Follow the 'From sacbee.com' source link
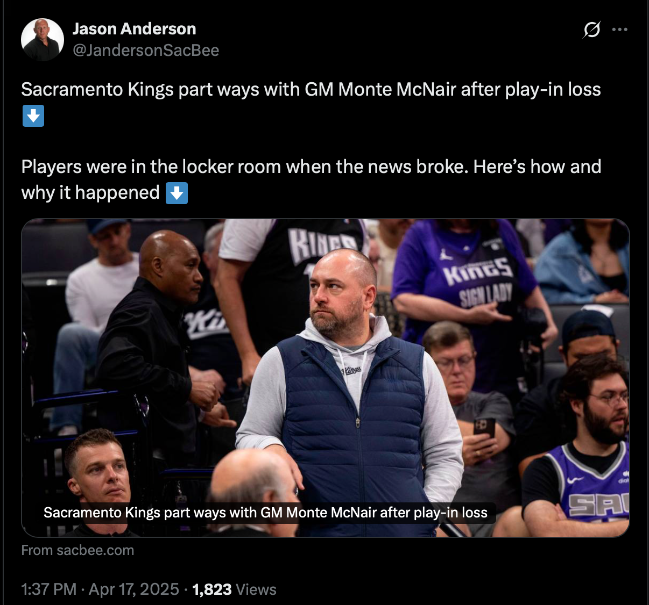 [x=78, y=550]
